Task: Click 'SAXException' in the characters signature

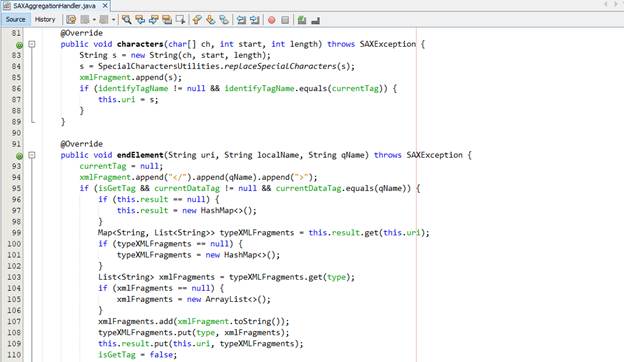Action: [388, 44]
